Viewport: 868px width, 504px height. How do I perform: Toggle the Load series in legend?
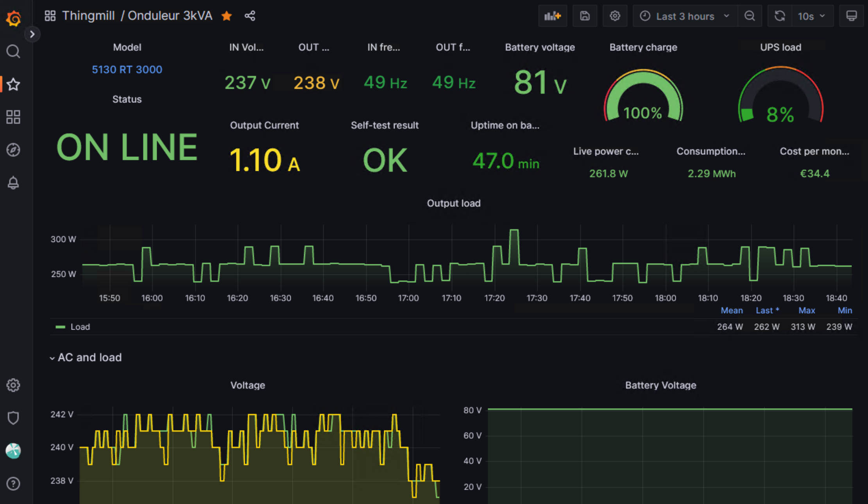[x=80, y=327]
